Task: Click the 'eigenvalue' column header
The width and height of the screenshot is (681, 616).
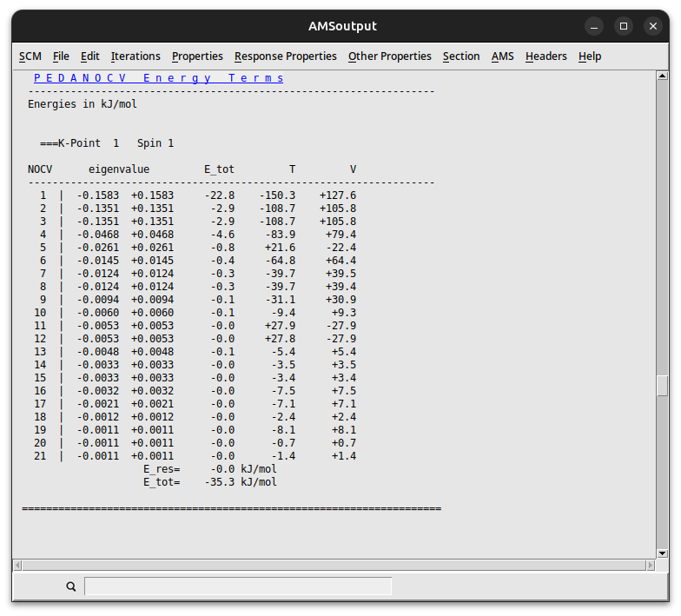Action: (119, 169)
